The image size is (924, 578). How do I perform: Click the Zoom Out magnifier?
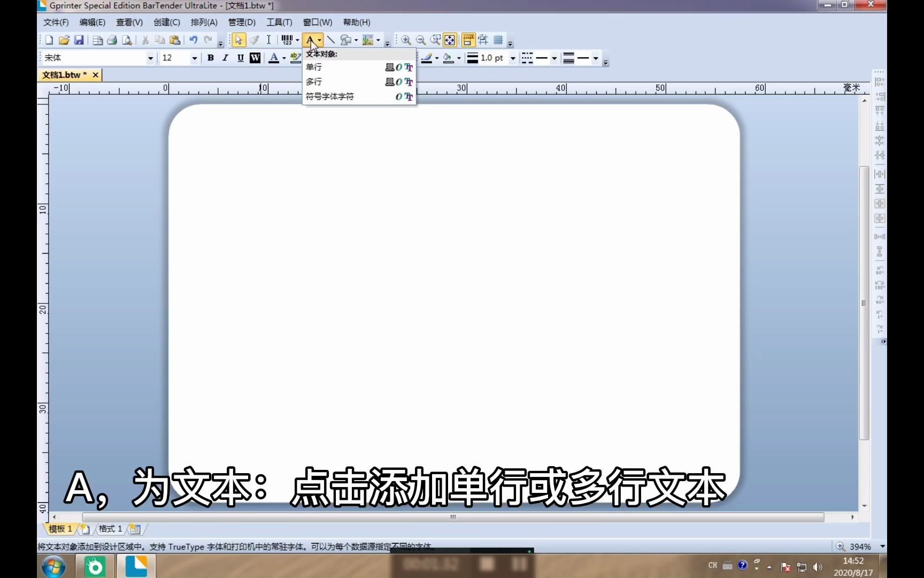coord(421,40)
